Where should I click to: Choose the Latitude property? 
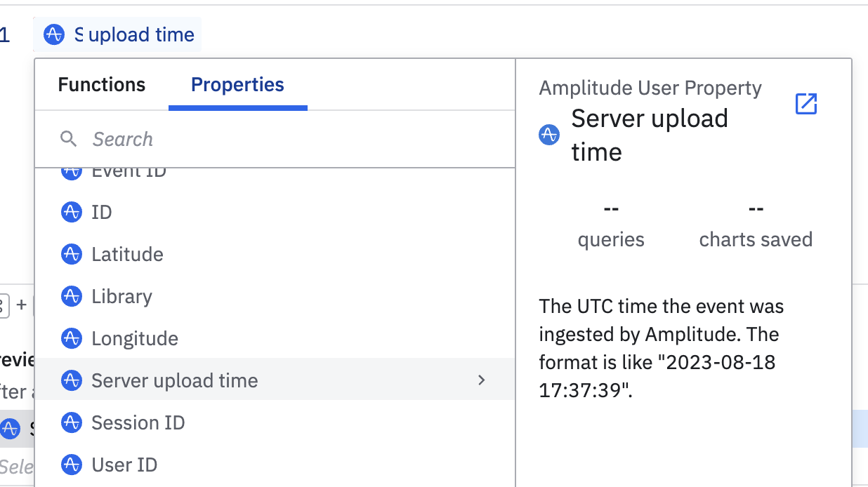coord(127,254)
